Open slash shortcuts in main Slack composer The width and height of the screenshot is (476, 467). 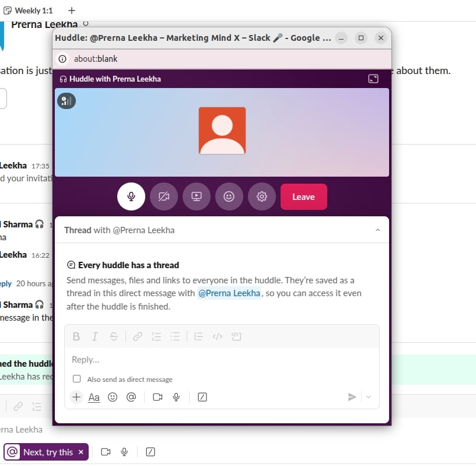150,452
